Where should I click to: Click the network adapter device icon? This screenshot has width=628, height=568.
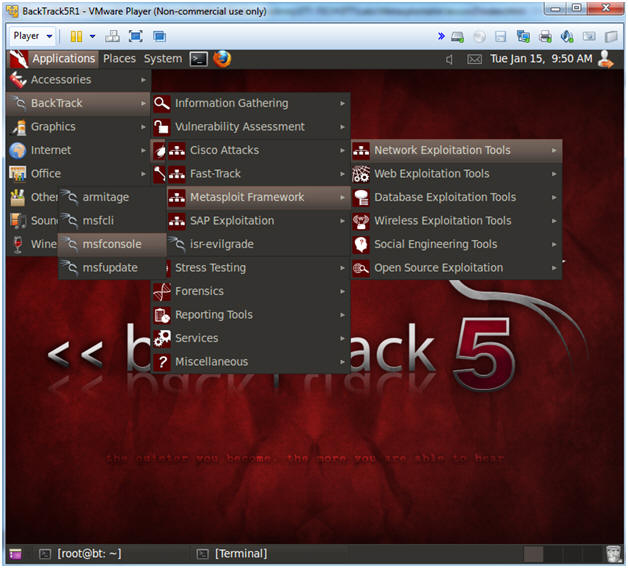tap(523, 36)
